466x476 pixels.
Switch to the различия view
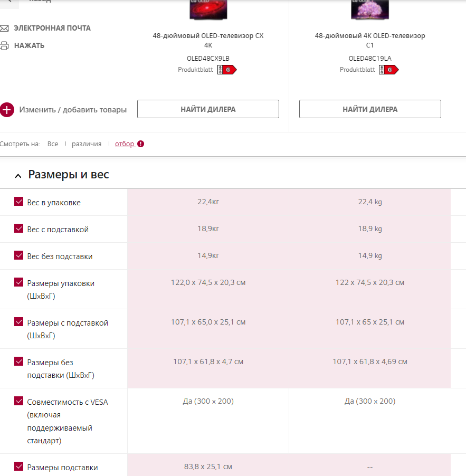coord(87,144)
